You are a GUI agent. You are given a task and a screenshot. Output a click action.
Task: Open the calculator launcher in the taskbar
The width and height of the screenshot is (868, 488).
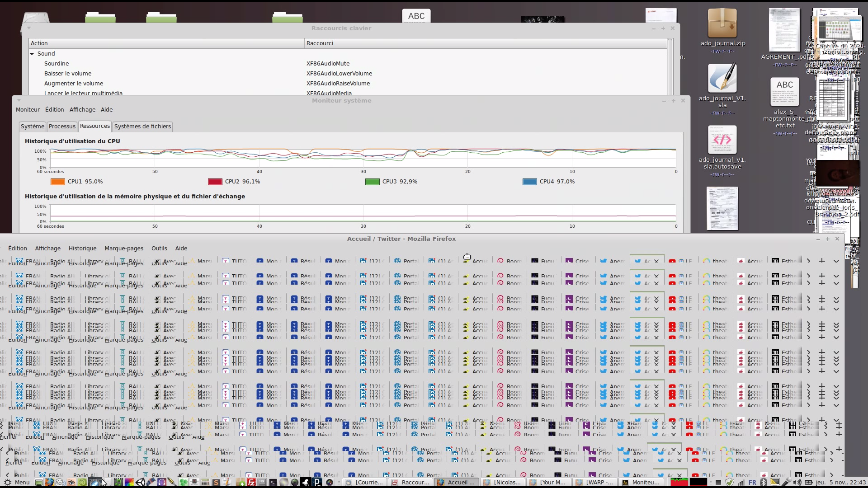[x=205, y=482]
